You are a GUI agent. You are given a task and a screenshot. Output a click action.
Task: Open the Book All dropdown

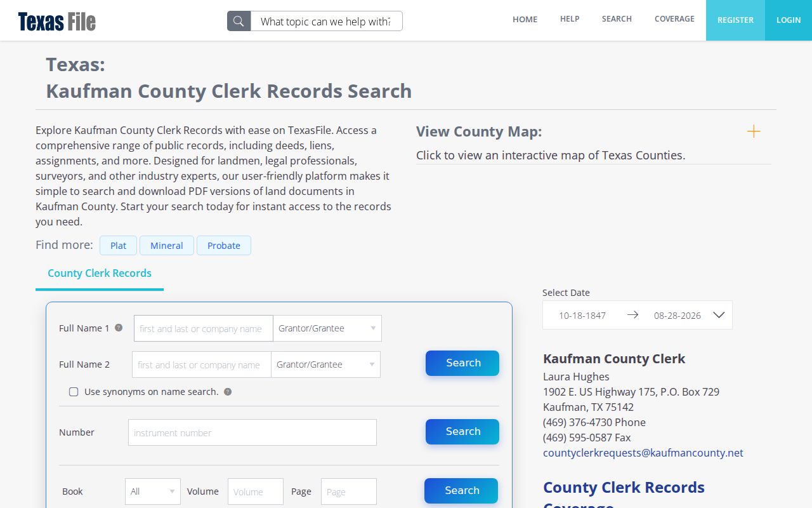[x=153, y=491]
